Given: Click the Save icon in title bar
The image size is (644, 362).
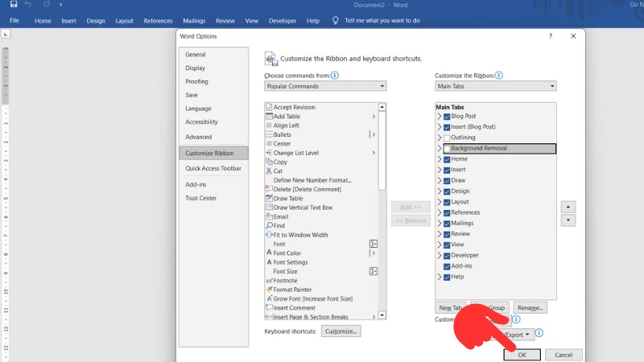Looking at the screenshot, I should coord(14,5).
